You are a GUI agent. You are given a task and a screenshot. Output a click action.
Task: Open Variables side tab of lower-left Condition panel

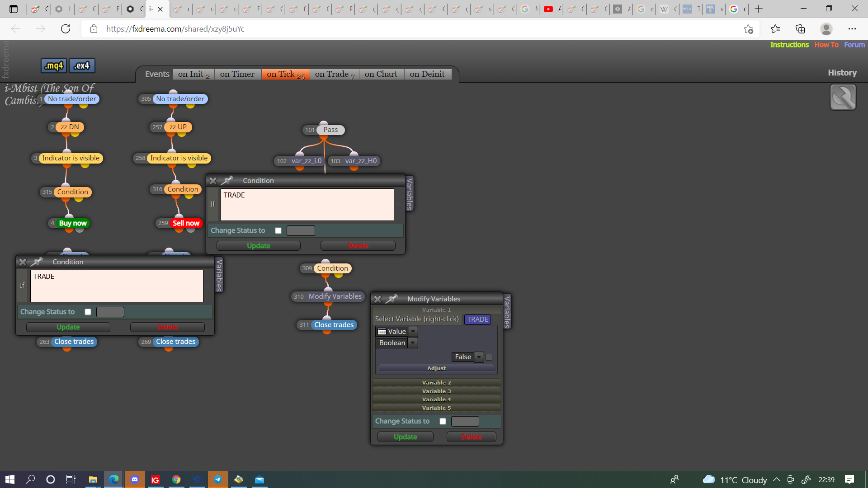pyautogui.click(x=219, y=275)
